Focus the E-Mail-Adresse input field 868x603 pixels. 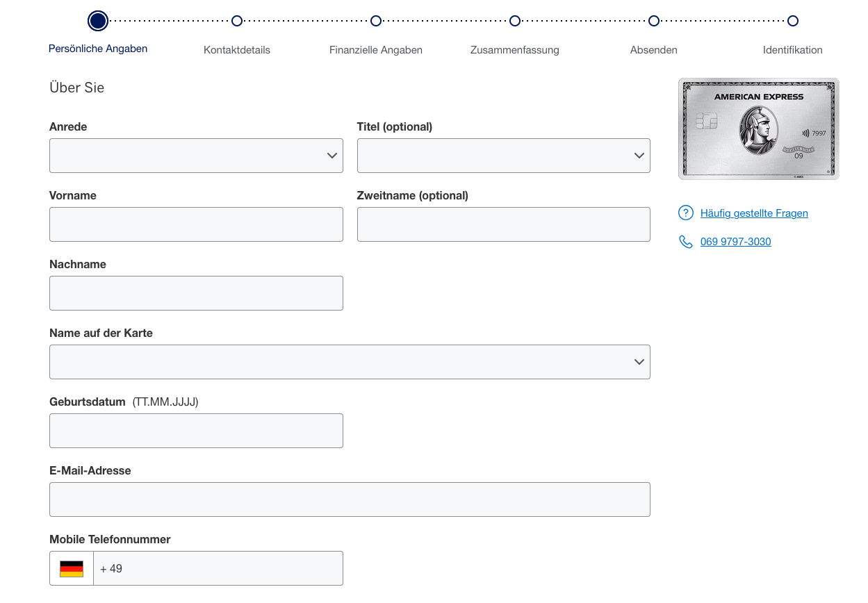coord(350,499)
